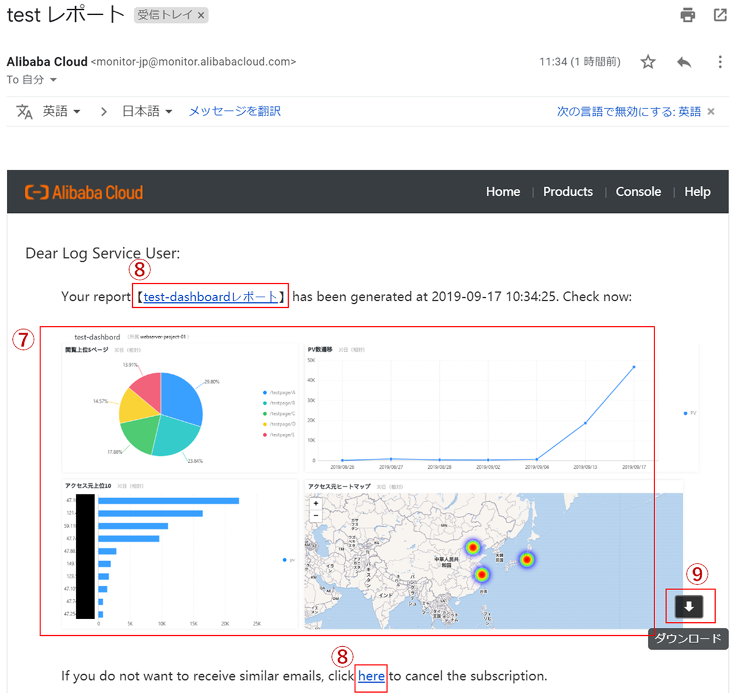The image size is (734, 700).
Task: Click the translate icon in the translation bar
Action: 24,111
